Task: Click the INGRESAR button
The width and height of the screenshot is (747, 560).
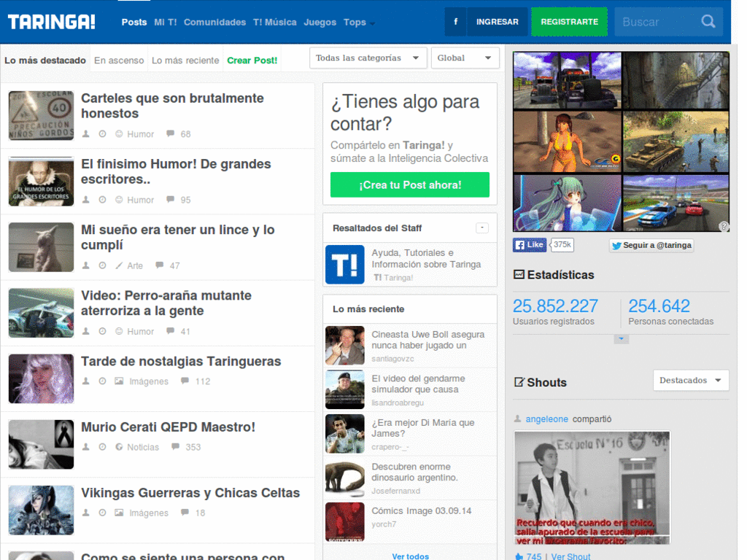Action: click(x=498, y=22)
